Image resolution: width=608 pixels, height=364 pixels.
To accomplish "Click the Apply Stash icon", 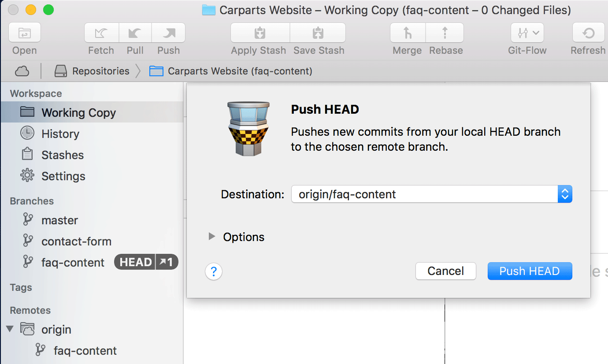I will pos(260,33).
